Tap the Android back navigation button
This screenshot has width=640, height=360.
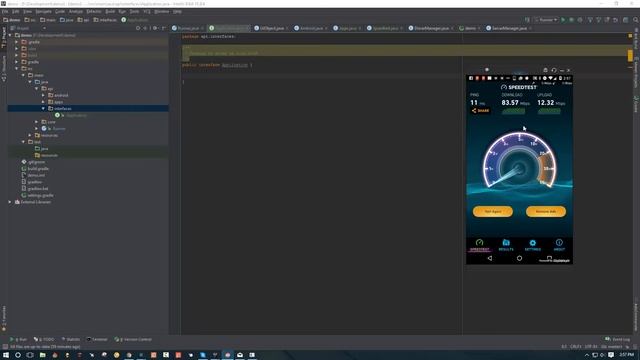pos(489,258)
